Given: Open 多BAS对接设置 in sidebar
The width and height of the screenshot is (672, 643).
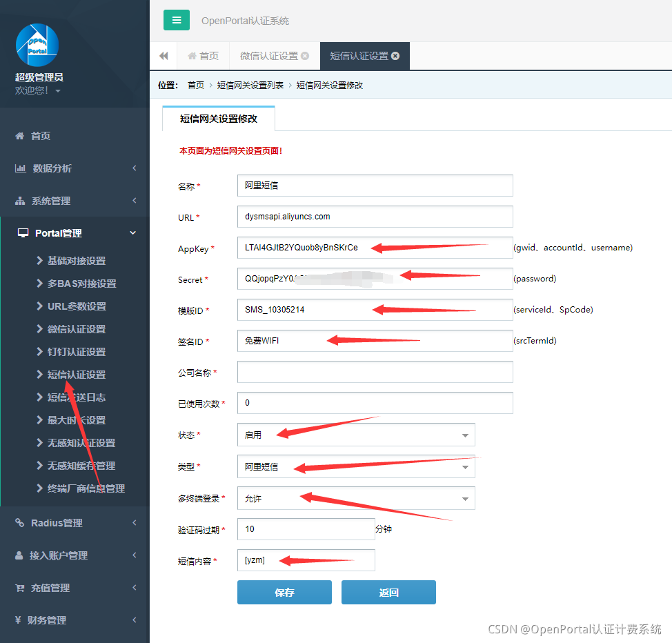Looking at the screenshot, I should coord(81,284).
